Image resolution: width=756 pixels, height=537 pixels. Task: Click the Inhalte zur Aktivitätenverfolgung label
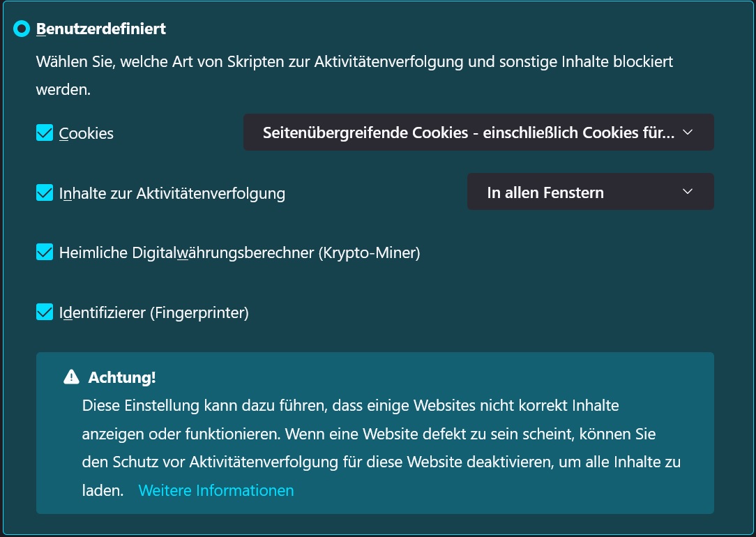[x=174, y=193]
